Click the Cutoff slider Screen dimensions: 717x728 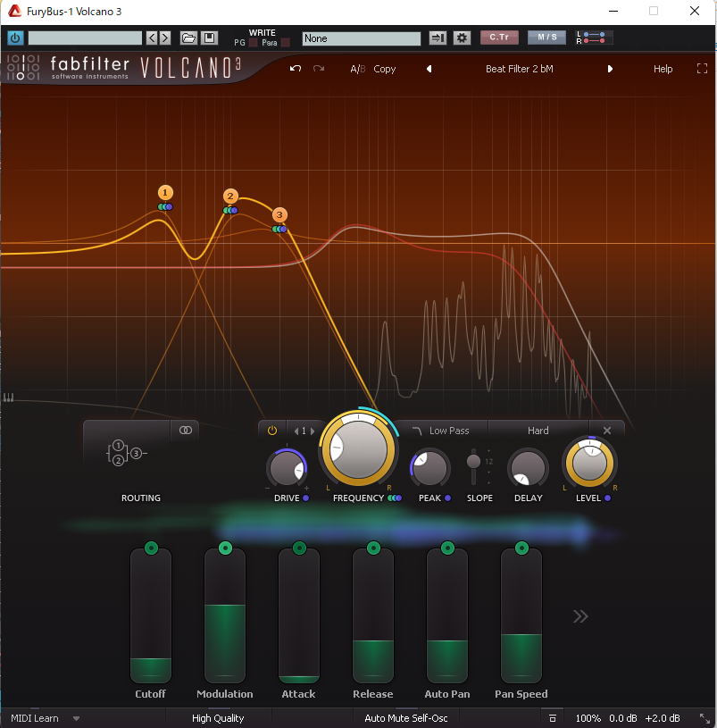(151, 615)
